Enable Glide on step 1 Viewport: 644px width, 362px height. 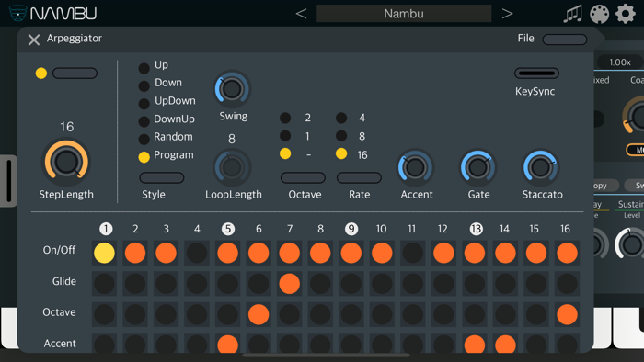pos(104,284)
